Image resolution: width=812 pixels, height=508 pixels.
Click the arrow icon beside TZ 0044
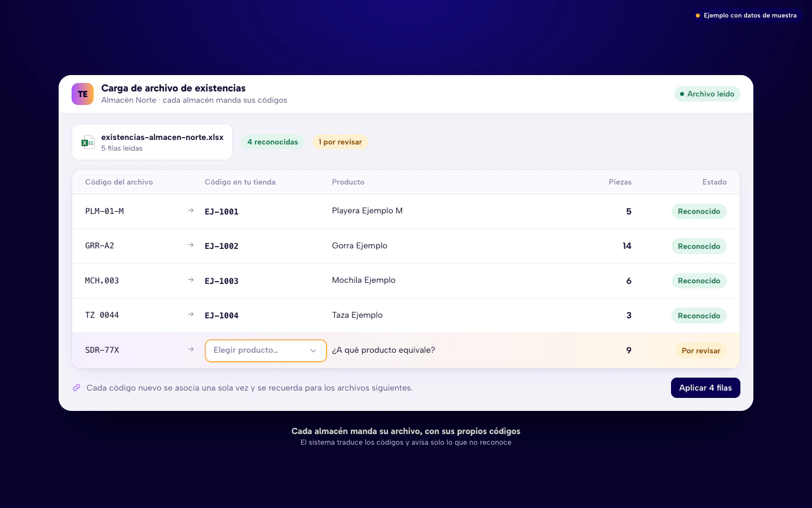[x=191, y=314]
